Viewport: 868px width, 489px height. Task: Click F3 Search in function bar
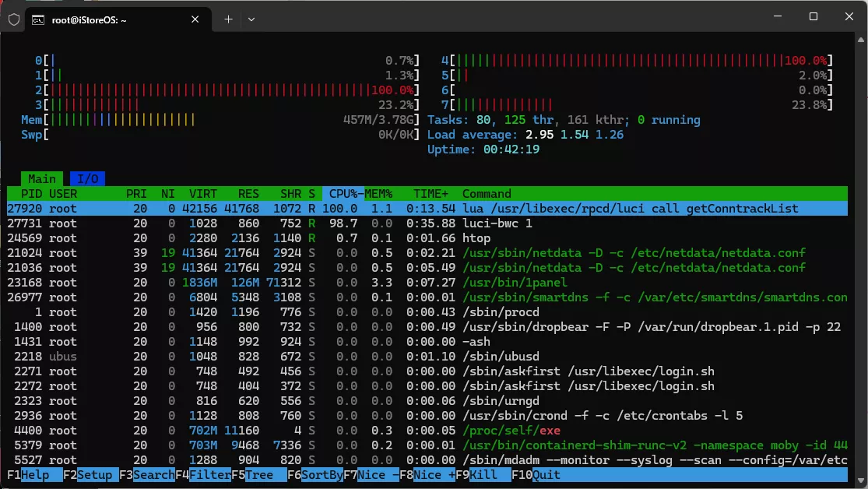(x=153, y=475)
